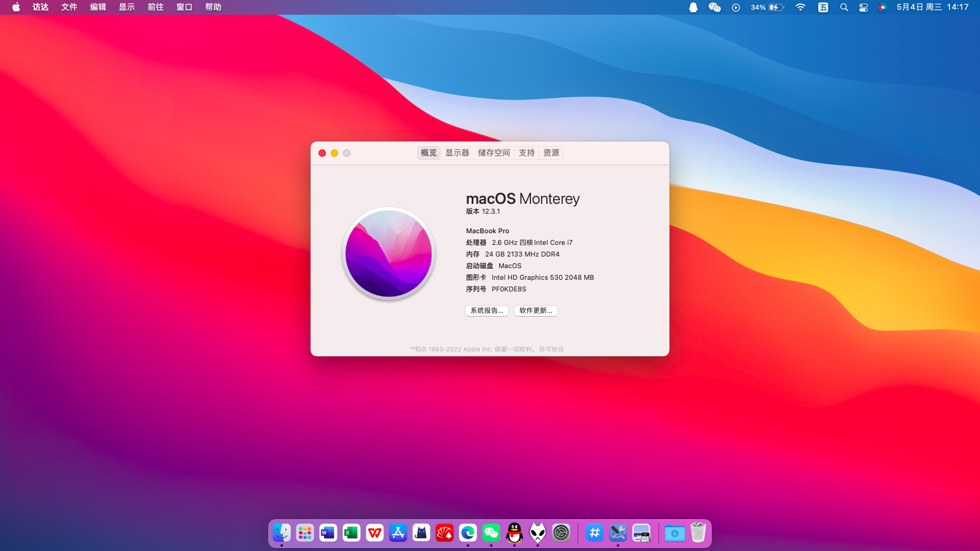Open the white fox mask app in Dock
The width and height of the screenshot is (980, 551).
coord(538,533)
